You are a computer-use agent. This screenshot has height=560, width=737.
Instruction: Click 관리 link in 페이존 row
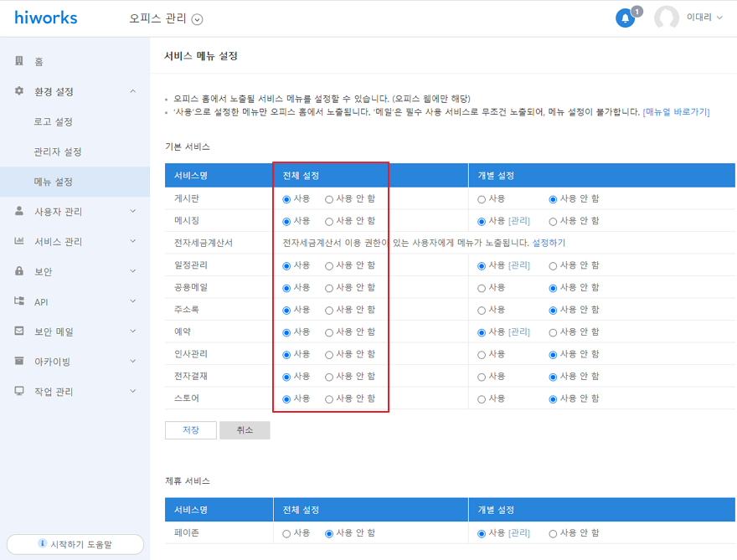click(519, 533)
